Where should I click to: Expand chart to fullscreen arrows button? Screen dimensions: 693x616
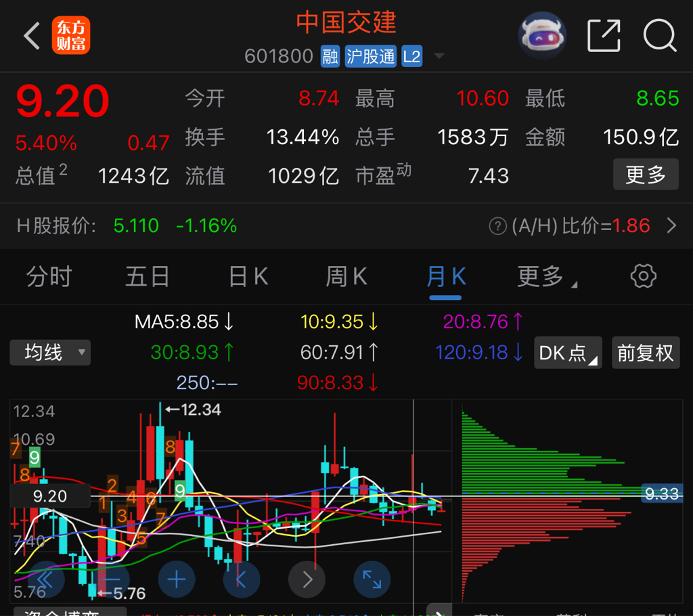coord(372,579)
